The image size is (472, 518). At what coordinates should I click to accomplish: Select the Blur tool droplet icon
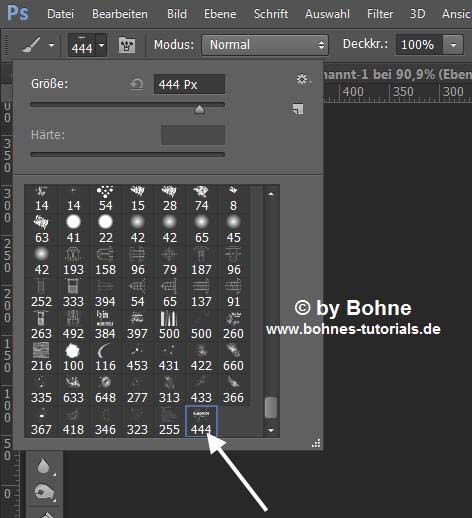point(44,466)
